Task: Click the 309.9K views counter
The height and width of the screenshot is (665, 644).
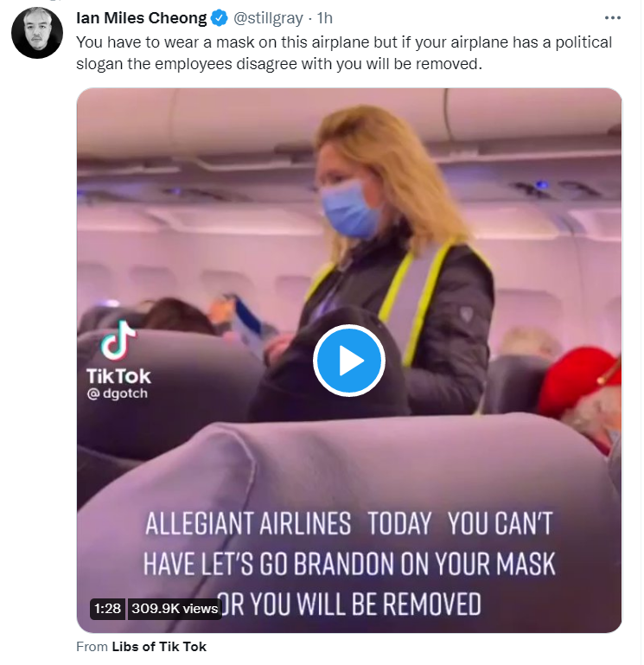Action: point(175,609)
